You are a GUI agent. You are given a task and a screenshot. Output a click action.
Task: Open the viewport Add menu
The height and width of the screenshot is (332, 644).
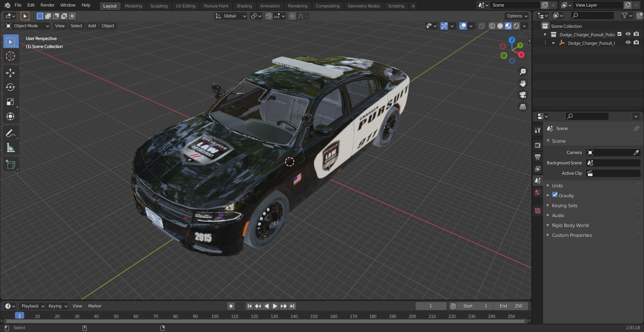click(92, 26)
